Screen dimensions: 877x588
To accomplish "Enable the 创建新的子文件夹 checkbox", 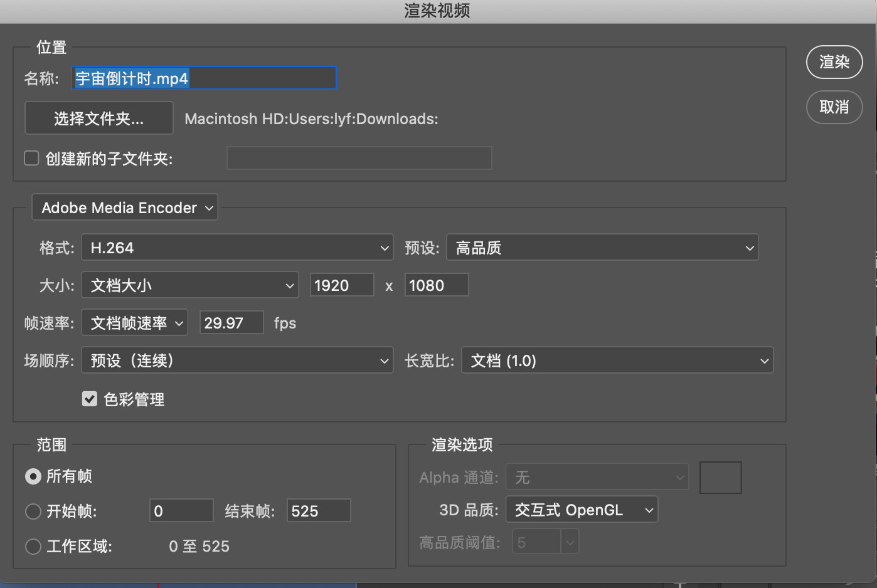I will point(31,158).
